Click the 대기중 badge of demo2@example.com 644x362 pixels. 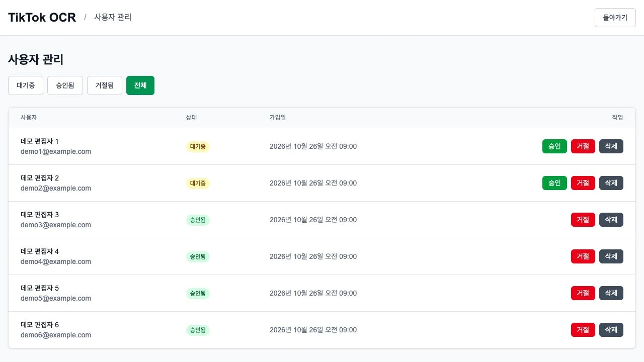[198, 184]
